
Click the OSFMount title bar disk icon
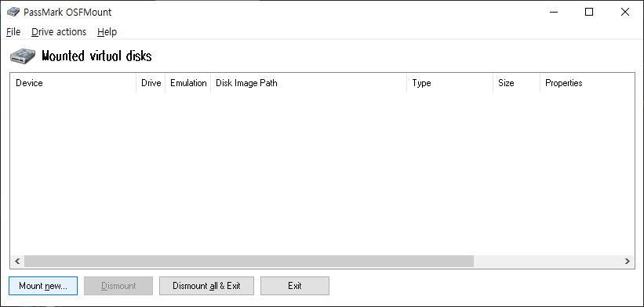tap(13, 12)
